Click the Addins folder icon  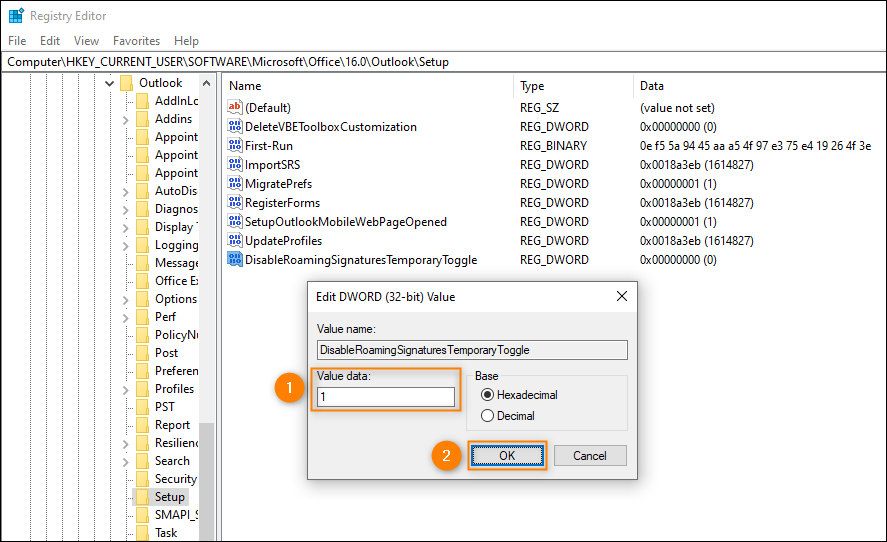coord(143,119)
